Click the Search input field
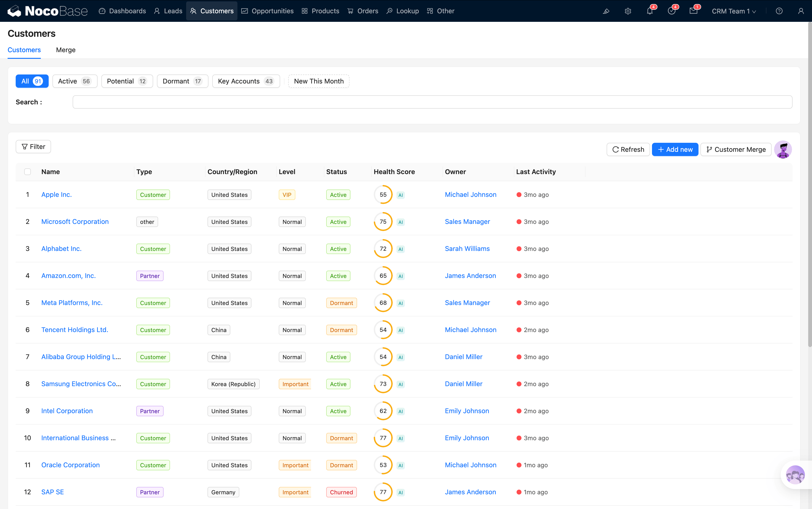 432,102
